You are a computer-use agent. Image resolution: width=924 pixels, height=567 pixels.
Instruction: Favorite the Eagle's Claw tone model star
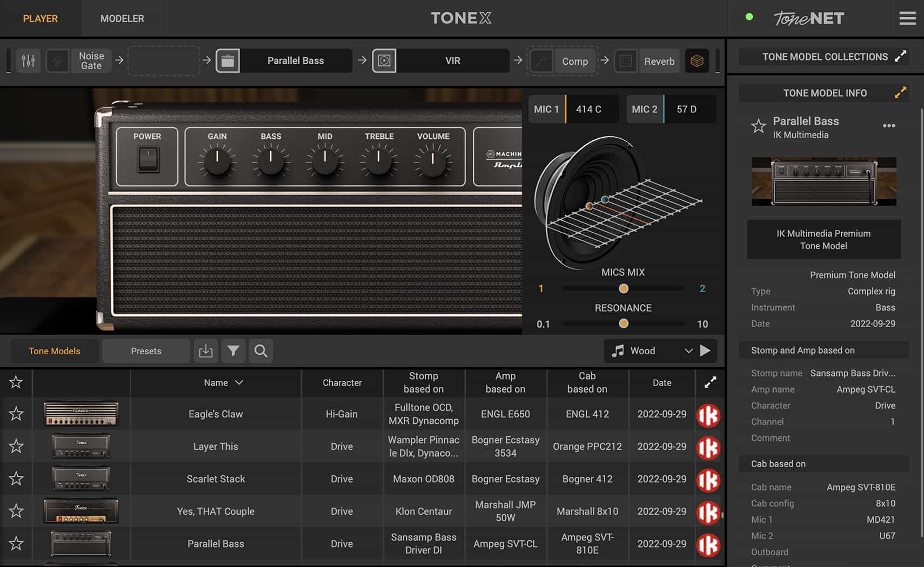tap(16, 414)
